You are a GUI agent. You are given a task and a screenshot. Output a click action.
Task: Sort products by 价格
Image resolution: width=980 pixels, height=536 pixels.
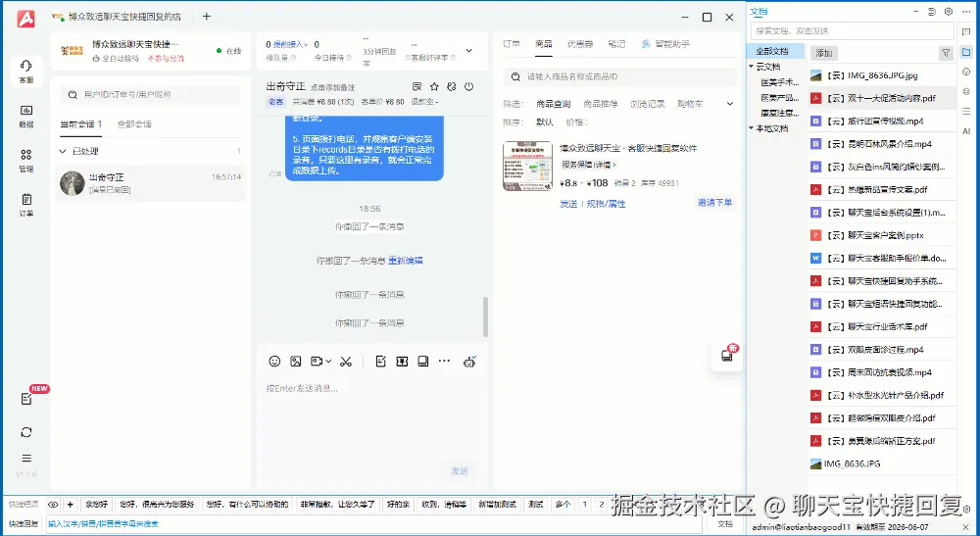(x=577, y=122)
